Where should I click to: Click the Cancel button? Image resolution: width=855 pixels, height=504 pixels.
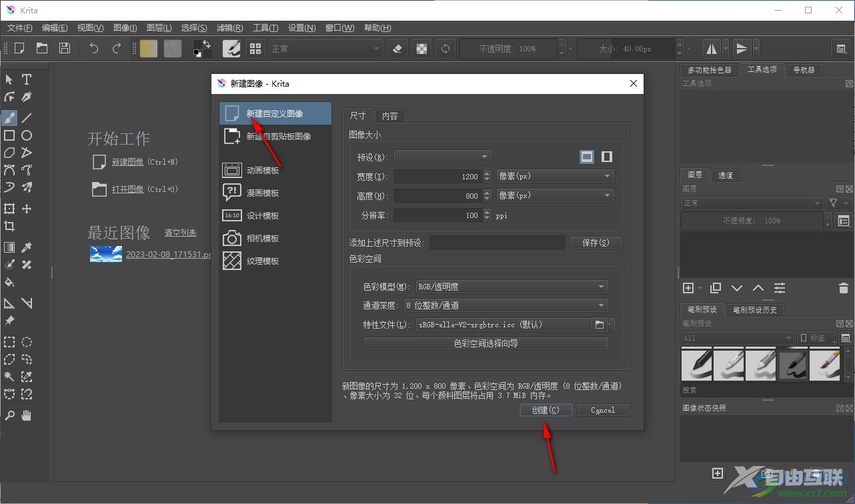[603, 410]
